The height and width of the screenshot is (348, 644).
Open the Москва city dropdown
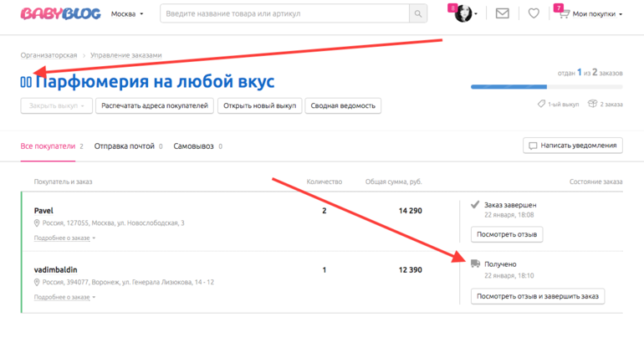click(x=127, y=14)
